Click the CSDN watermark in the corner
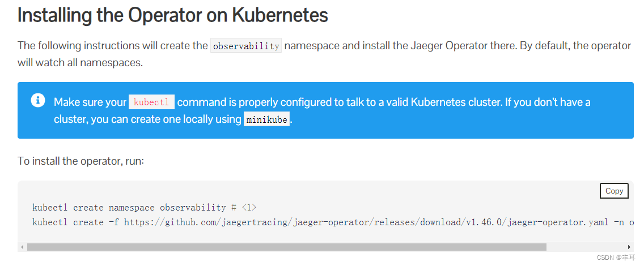 (x=616, y=258)
